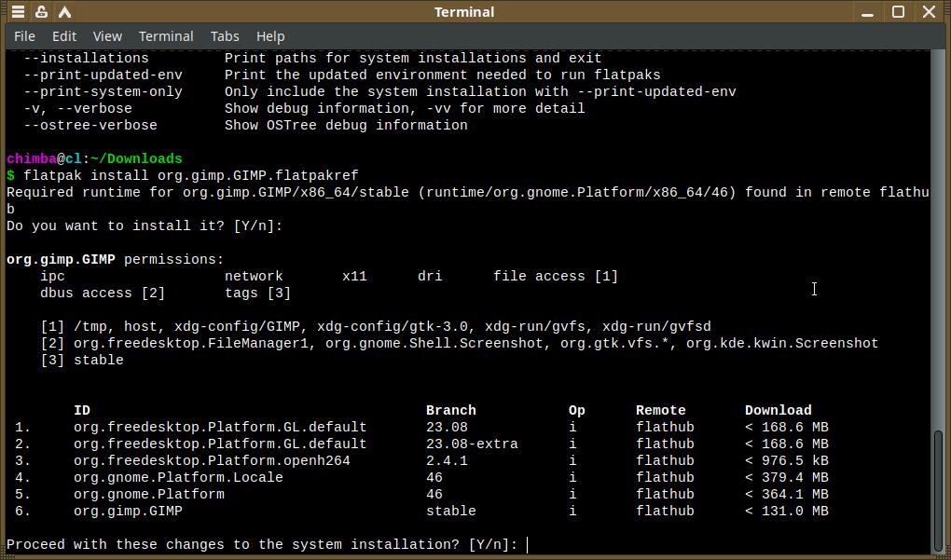This screenshot has width=951, height=560.
Task: Open the File menu
Action: 25,36
